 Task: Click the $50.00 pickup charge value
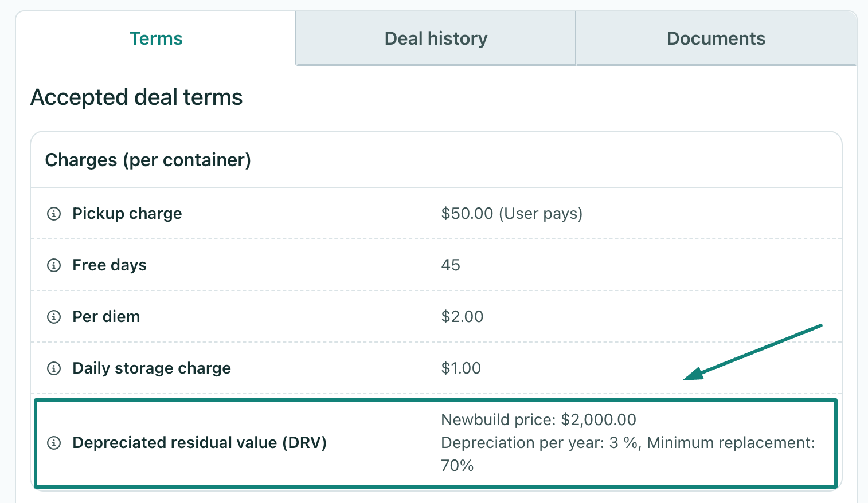[x=512, y=213]
